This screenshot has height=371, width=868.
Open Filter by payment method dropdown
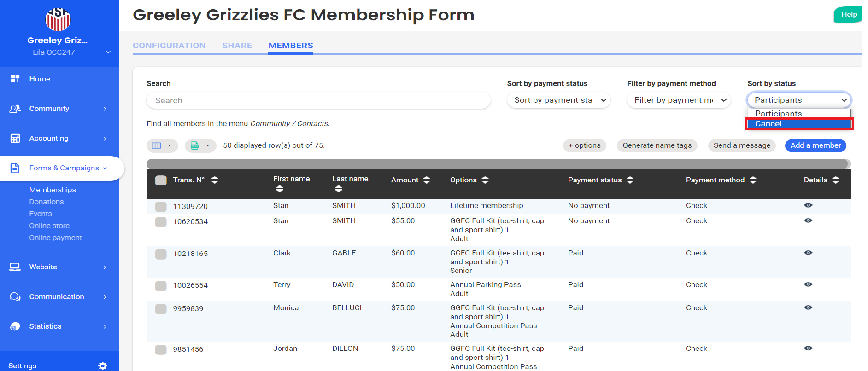coord(679,100)
